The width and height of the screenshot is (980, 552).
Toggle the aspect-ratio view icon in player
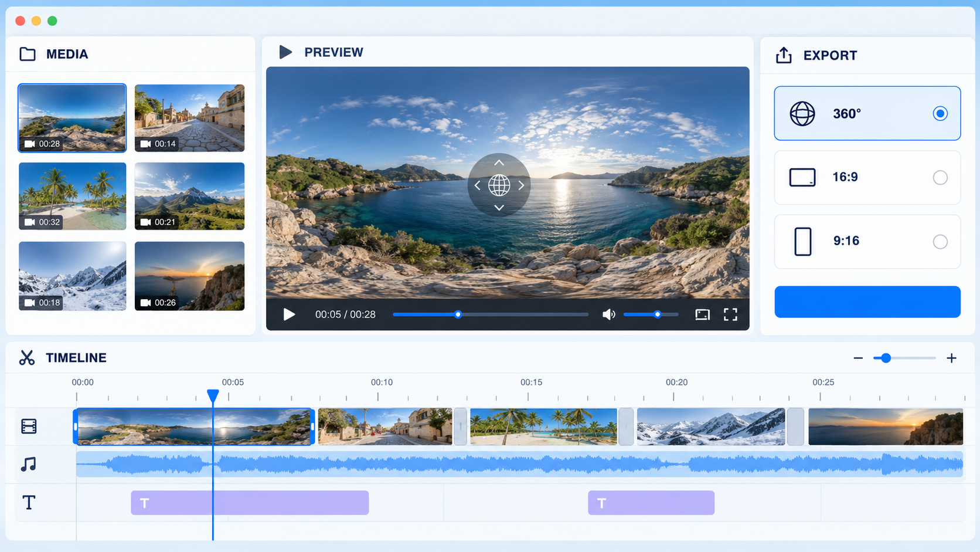tap(702, 314)
